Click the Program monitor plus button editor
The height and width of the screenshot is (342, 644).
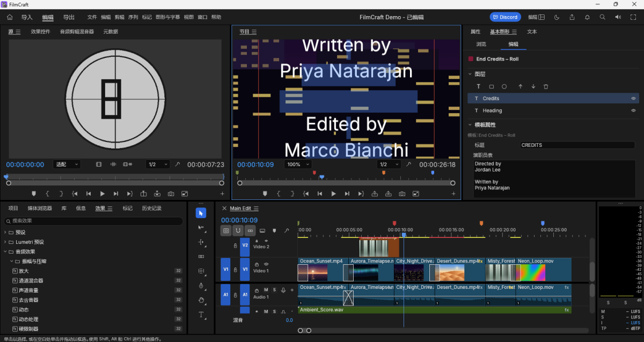[453, 194]
